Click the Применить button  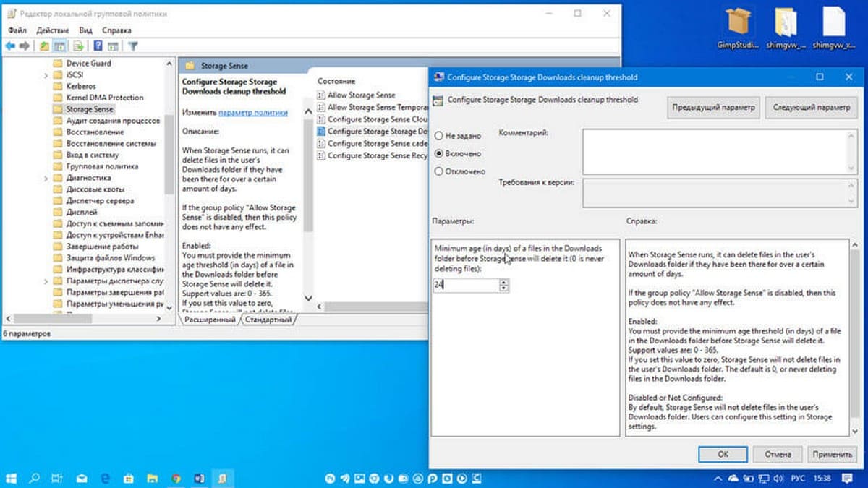[x=833, y=454]
